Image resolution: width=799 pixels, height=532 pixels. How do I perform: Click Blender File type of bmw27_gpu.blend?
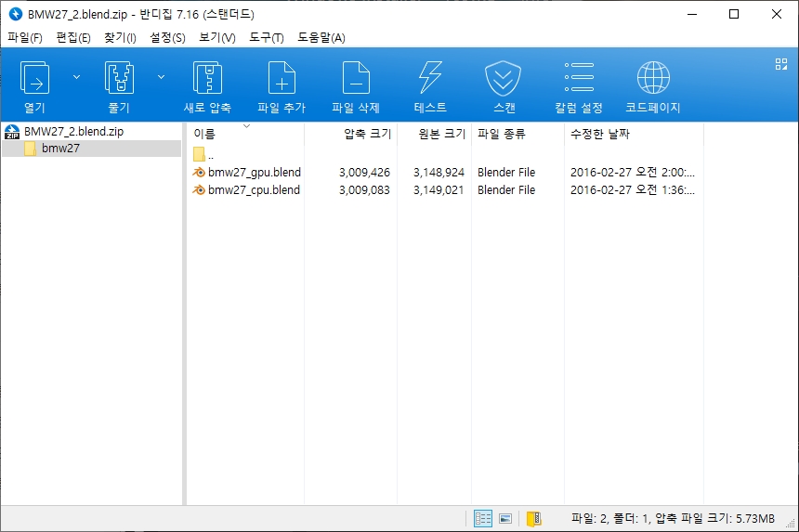pos(506,173)
